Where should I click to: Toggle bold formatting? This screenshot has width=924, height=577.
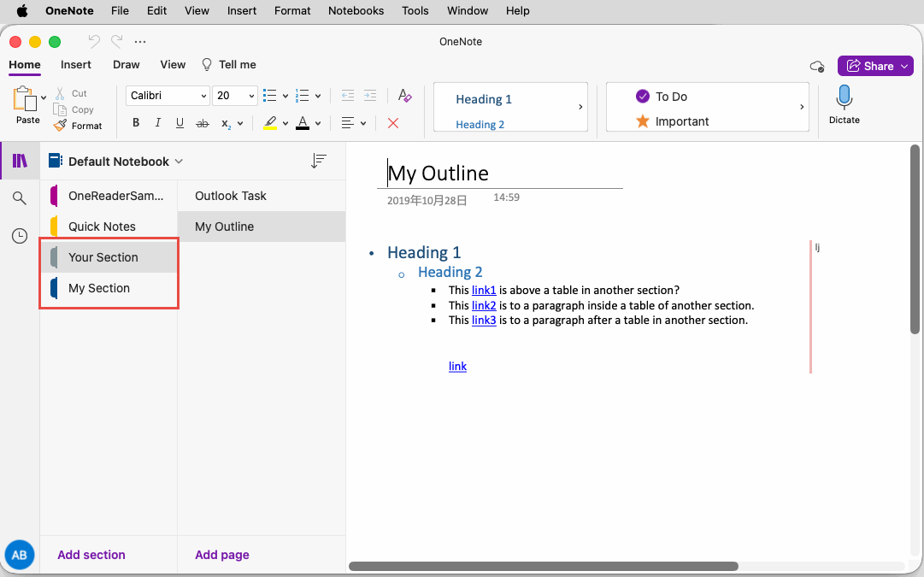[136, 123]
